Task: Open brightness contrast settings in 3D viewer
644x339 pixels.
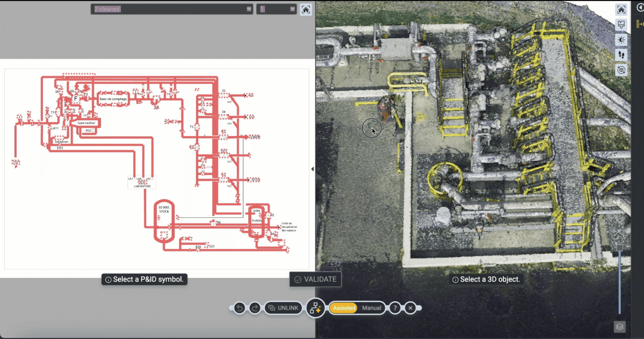Action: coord(621,40)
